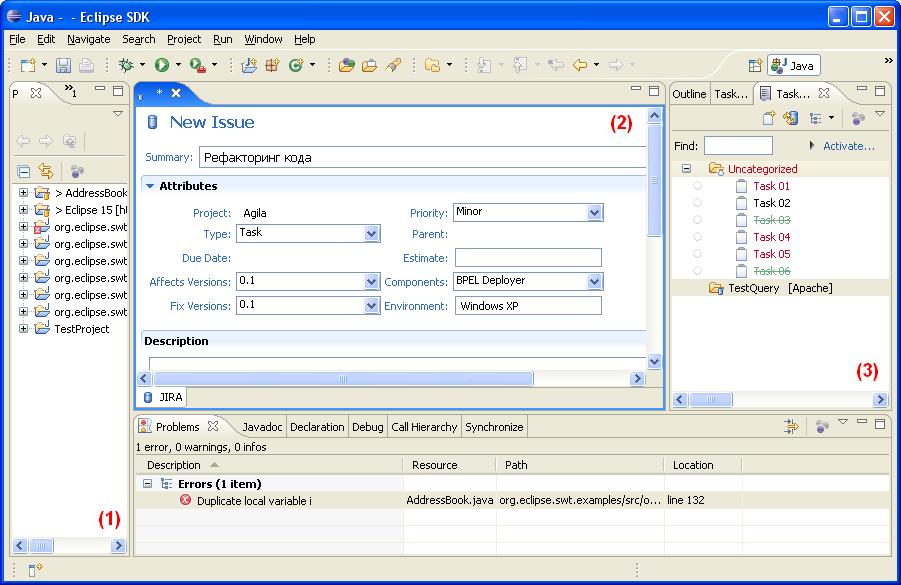Click the Task List horizontal scrollbar thumb
901x585 pixels.
click(x=711, y=399)
